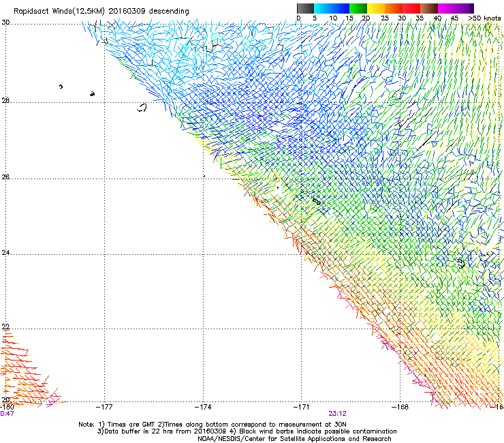Click the latitude label 22

[5, 327]
